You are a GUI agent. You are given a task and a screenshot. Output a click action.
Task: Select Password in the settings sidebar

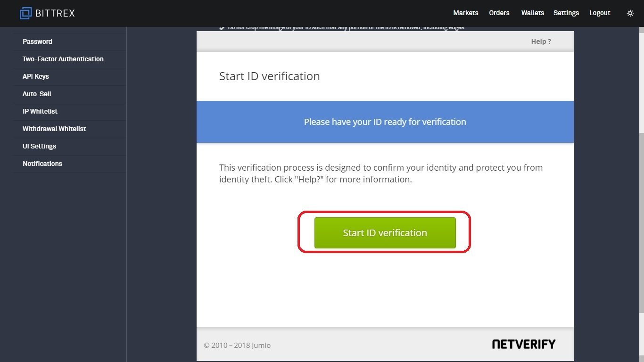tap(70, 41)
